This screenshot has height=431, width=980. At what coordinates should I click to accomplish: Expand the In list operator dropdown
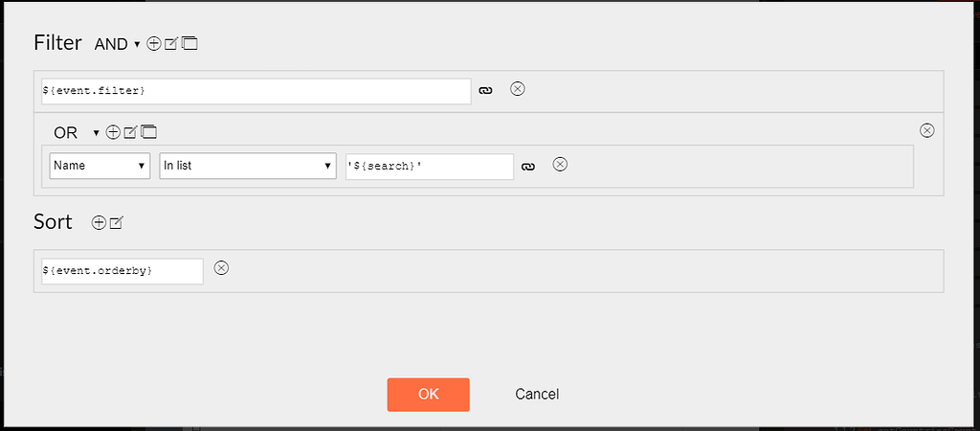(248, 166)
